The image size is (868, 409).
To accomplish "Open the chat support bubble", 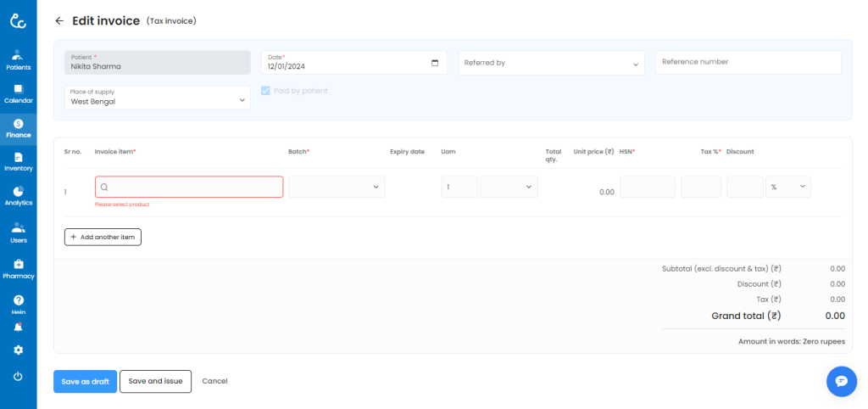I will (841, 381).
